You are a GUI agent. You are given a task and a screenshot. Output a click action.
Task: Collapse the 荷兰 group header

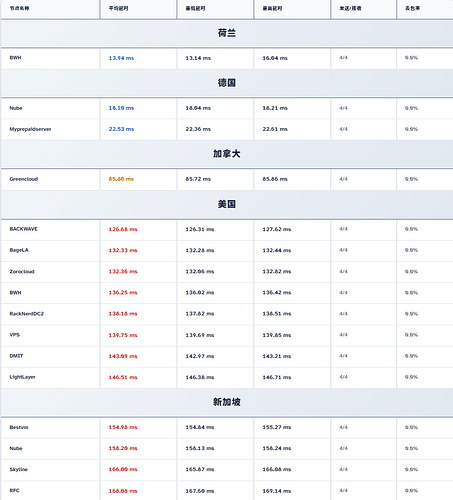click(x=227, y=33)
